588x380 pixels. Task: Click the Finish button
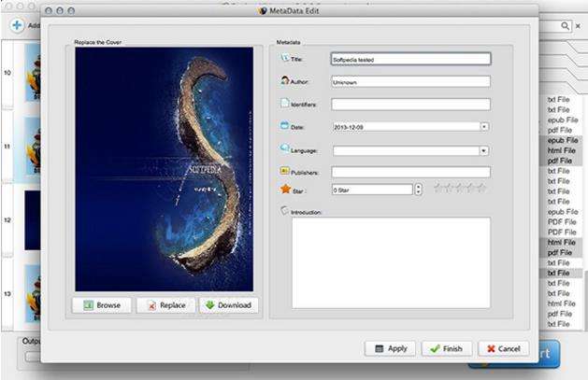tap(447, 348)
